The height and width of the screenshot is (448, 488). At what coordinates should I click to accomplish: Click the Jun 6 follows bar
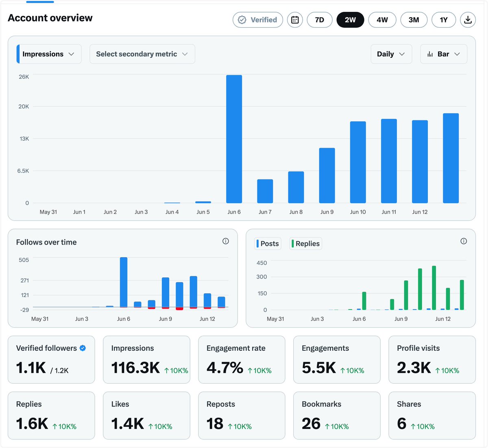pyautogui.click(x=124, y=282)
